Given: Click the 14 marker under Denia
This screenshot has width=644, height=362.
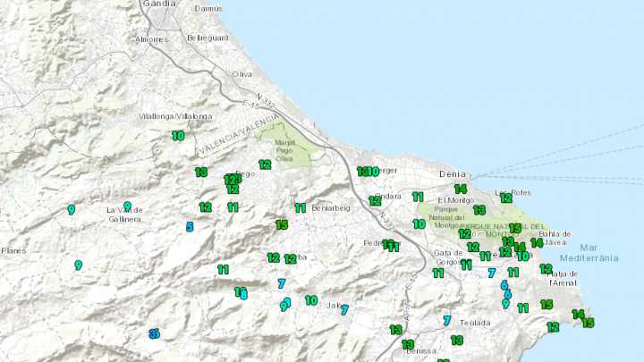Looking at the screenshot, I should click(x=460, y=189).
